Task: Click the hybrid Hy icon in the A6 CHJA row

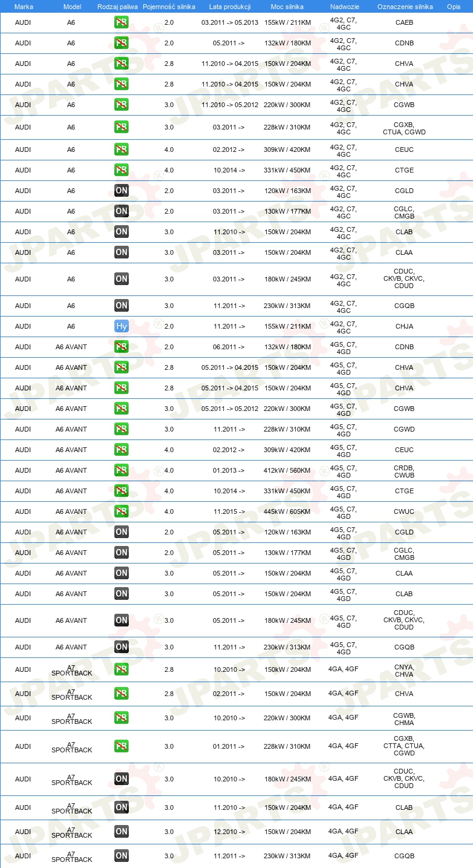Action: click(x=121, y=326)
